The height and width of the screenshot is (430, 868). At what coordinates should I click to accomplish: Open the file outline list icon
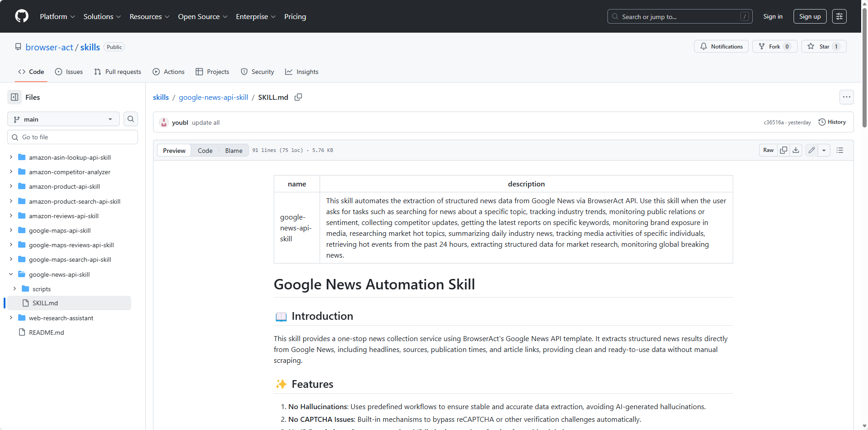point(839,150)
